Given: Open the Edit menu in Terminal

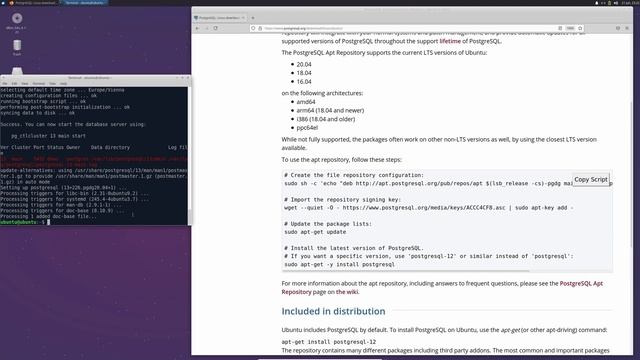Looking at the screenshot, I should [14, 84].
